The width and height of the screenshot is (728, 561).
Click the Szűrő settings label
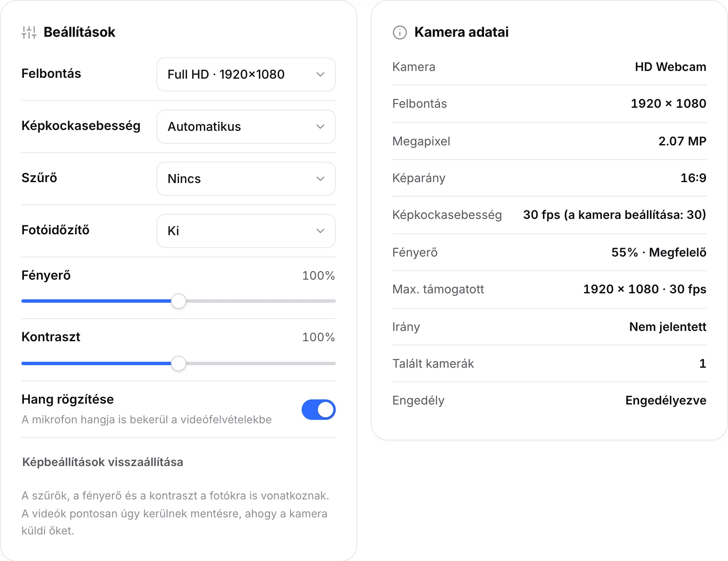coord(39,178)
